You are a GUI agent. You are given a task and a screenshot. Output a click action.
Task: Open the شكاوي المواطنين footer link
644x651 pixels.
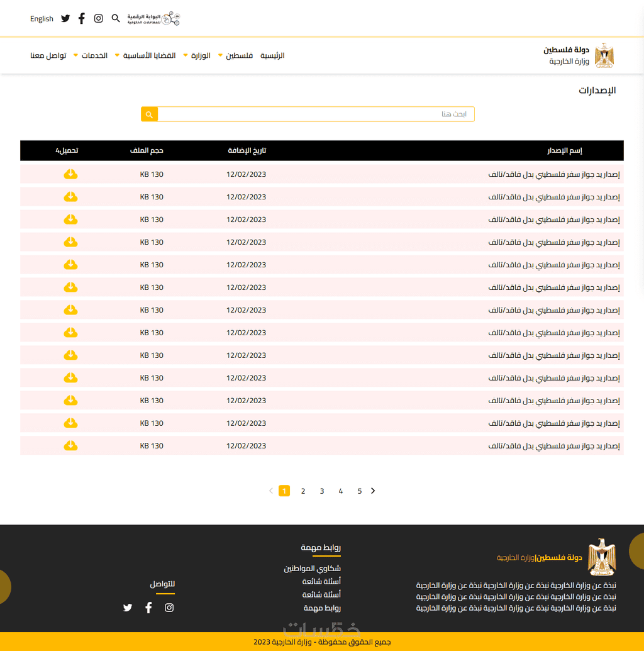coord(312,569)
